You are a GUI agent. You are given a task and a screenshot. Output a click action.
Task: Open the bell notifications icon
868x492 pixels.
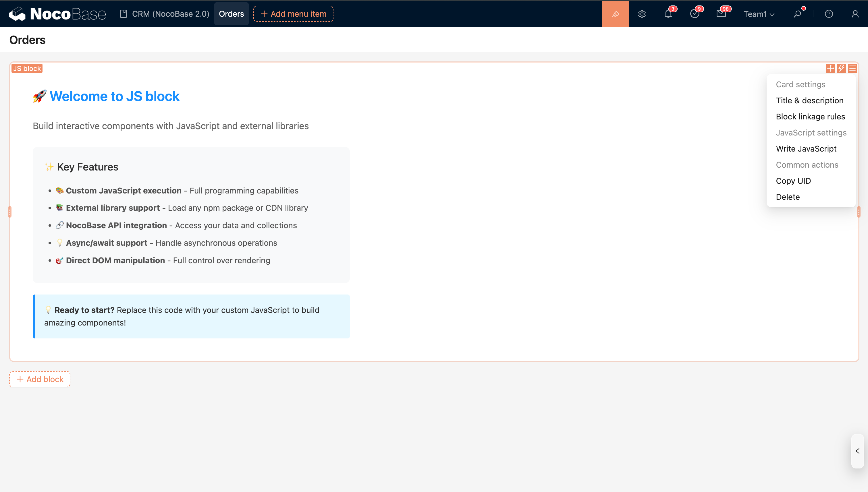668,14
